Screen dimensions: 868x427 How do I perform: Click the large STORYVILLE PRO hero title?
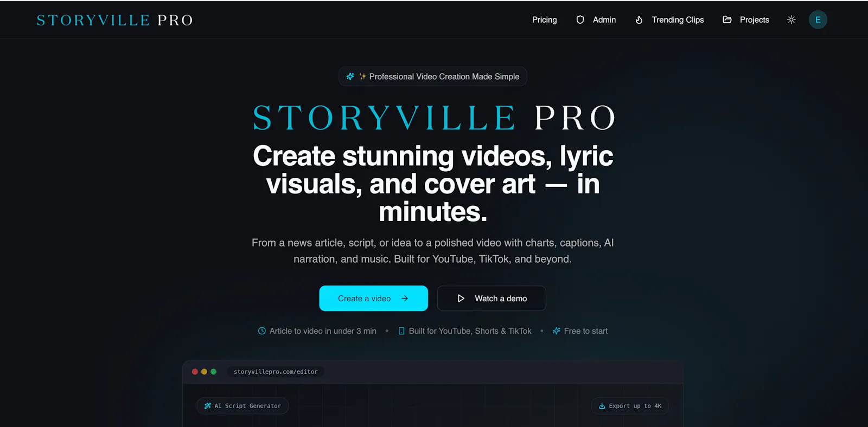434,118
